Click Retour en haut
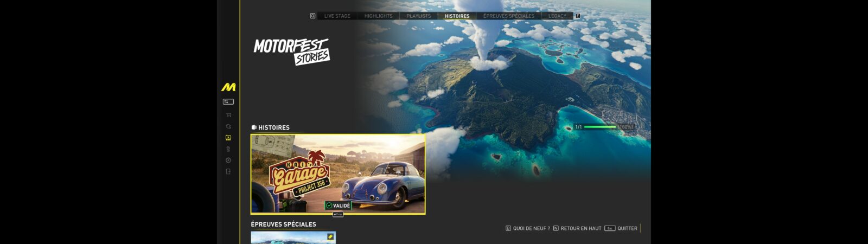This screenshot has width=868, height=244. [x=577, y=228]
